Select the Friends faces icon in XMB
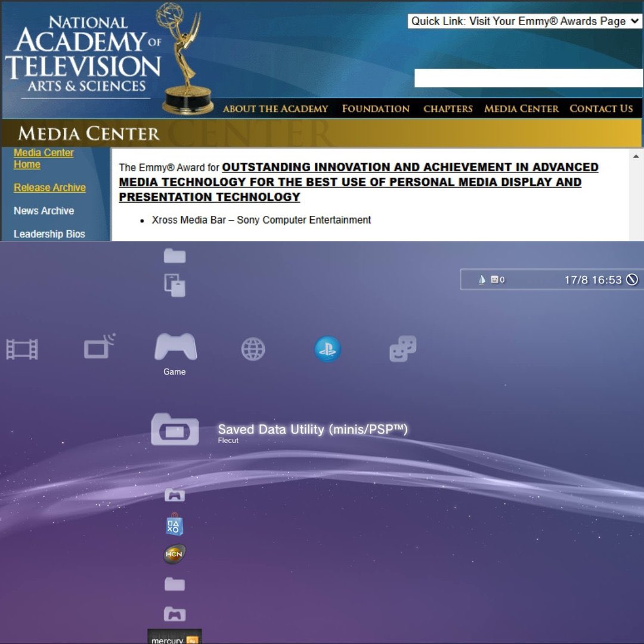The width and height of the screenshot is (644, 644). [403, 349]
